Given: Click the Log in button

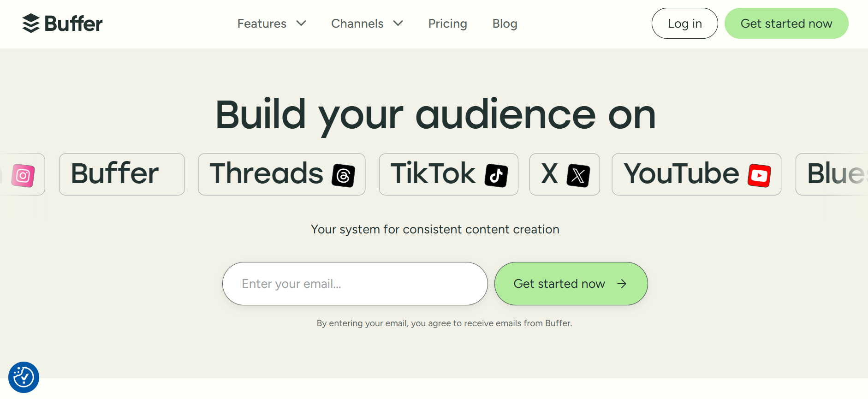Looking at the screenshot, I should click(684, 23).
